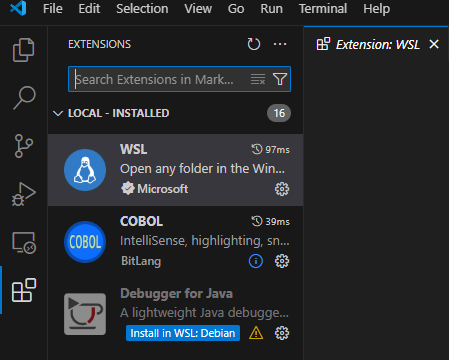Click the Search Extensions input field
Viewport: 449px width, 360px height.
[160, 79]
